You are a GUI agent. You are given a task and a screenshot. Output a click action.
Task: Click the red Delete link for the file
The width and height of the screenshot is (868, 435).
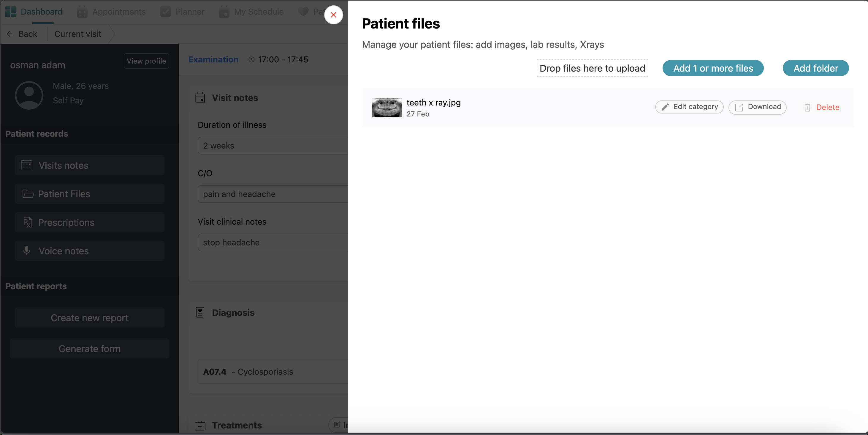pos(827,107)
